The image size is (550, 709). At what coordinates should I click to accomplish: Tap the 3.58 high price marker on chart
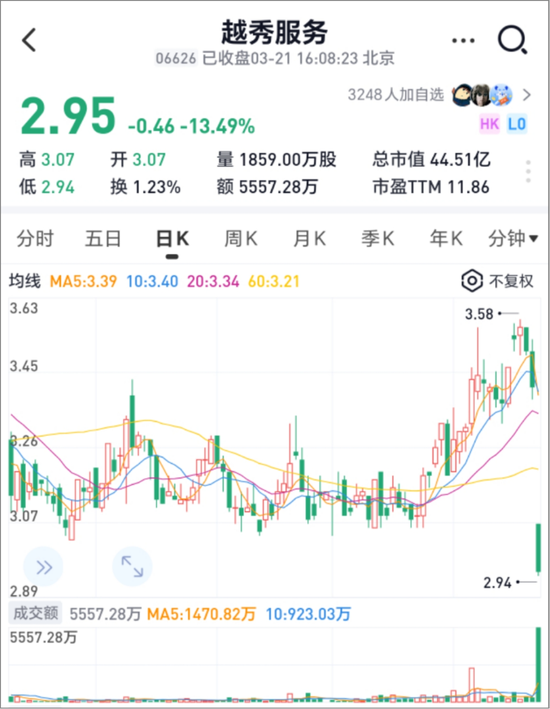tap(479, 314)
